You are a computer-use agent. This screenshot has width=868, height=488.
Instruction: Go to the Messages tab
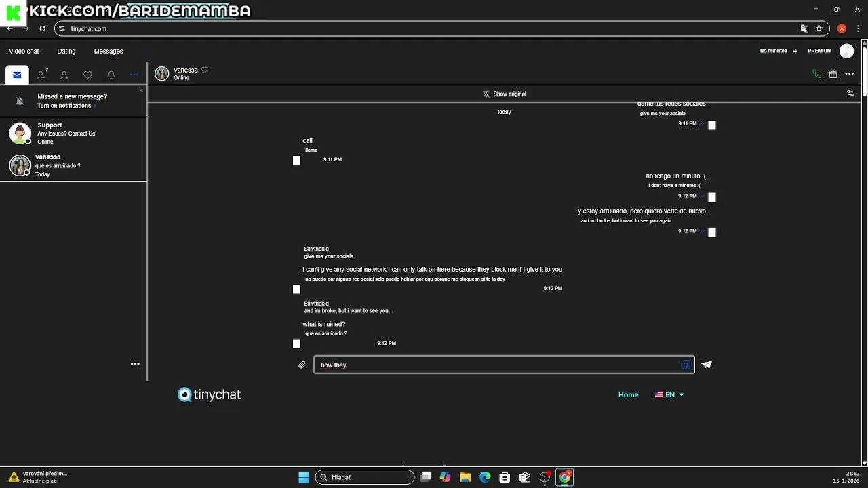pyautogui.click(x=108, y=51)
